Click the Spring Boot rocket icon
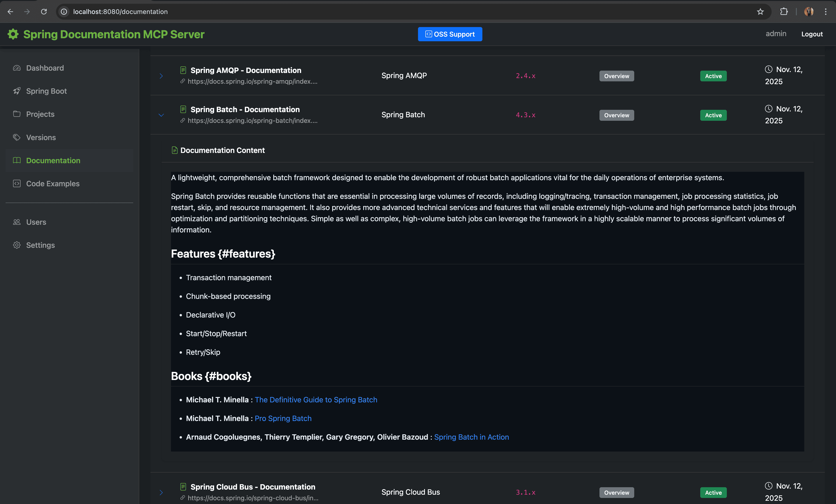Image resolution: width=836 pixels, height=504 pixels. pos(17,91)
